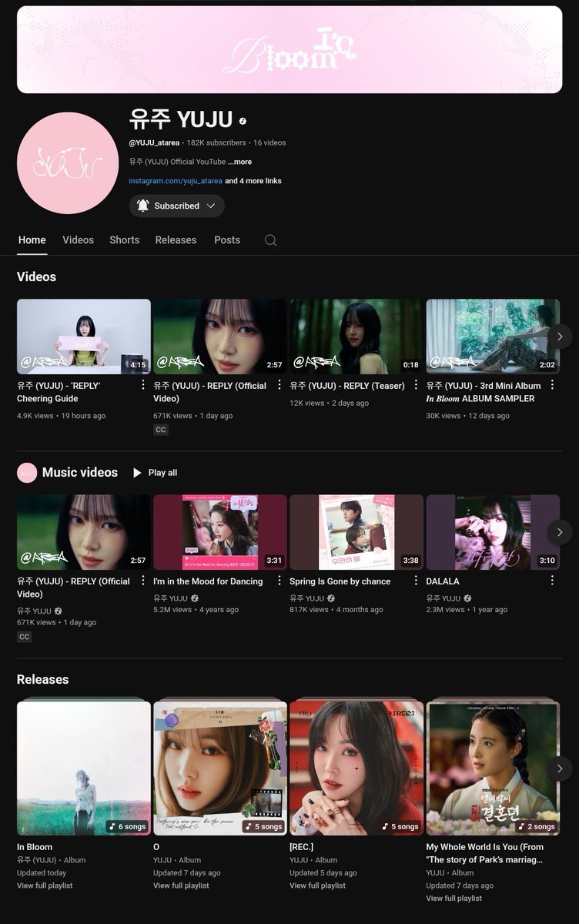Image resolution: width=579 pixels, height=924 pixels.
Task: Open the REPLY Cheering Guide video thumbnail
Action: coord(84,336)
